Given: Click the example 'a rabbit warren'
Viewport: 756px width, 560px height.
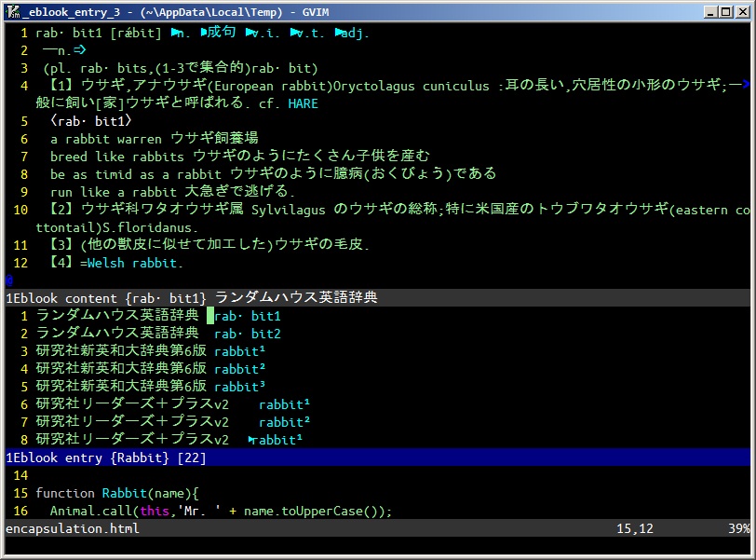Looking at the screenshot, I should point(154,139).
